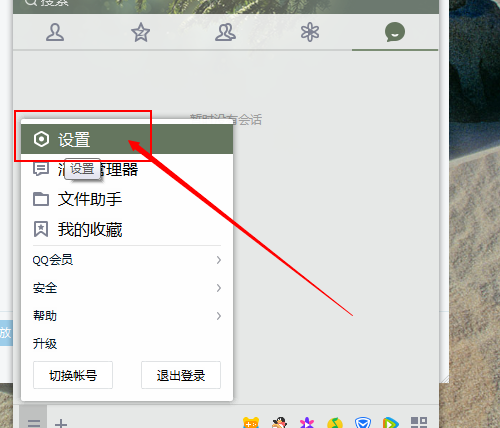Open the yellow-green QQ Music icon
Viewport: 500px width, 428px height.
335,423
